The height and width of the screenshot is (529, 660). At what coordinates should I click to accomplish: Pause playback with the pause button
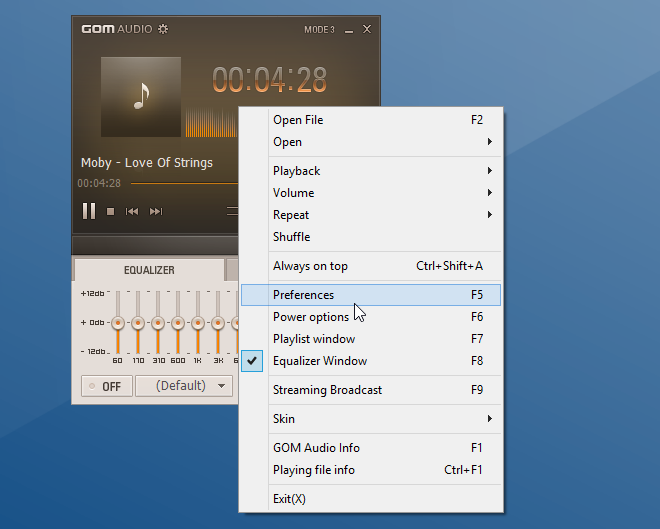coord(89,211)
